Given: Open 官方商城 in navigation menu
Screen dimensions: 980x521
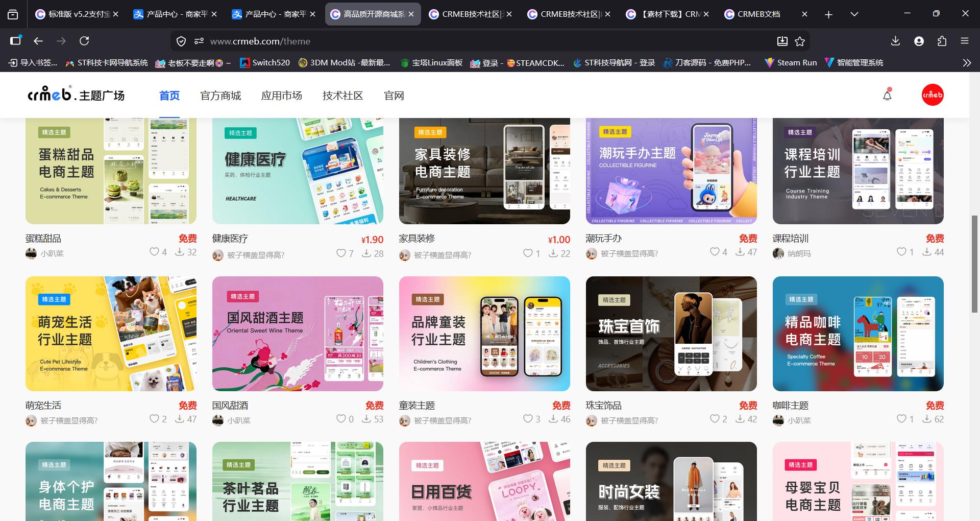Looking at the screenshot, I should pyautogui.click(x=220, y=96).
